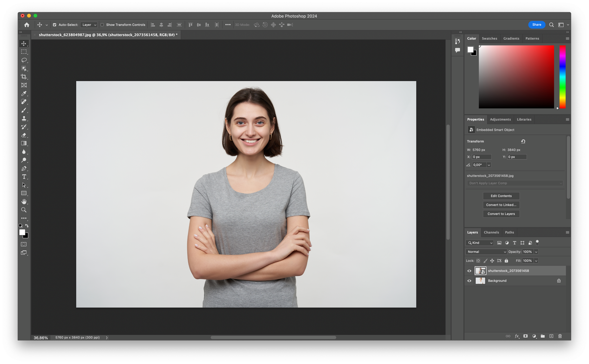This screenshot has height=364, width=589.
Task: Switch to the Channels tab
Action: (491, 232)
